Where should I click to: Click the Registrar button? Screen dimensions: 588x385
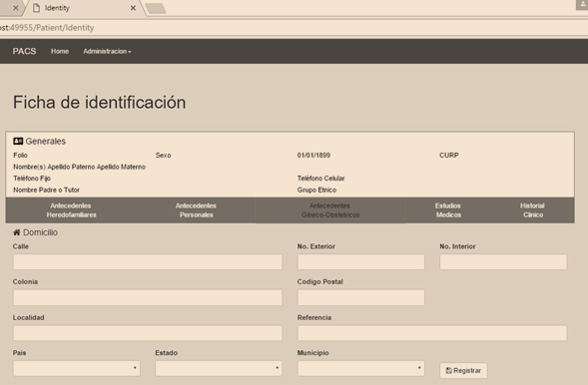click(463, 370)
